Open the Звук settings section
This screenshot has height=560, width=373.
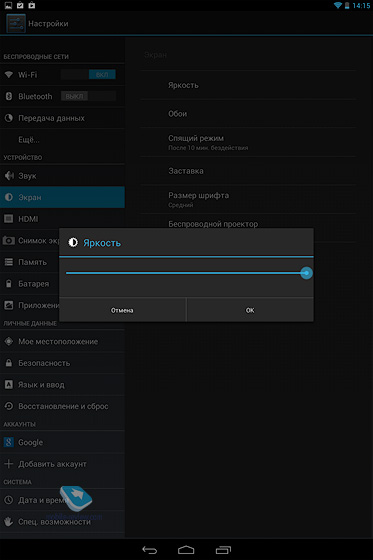(62, 176)
